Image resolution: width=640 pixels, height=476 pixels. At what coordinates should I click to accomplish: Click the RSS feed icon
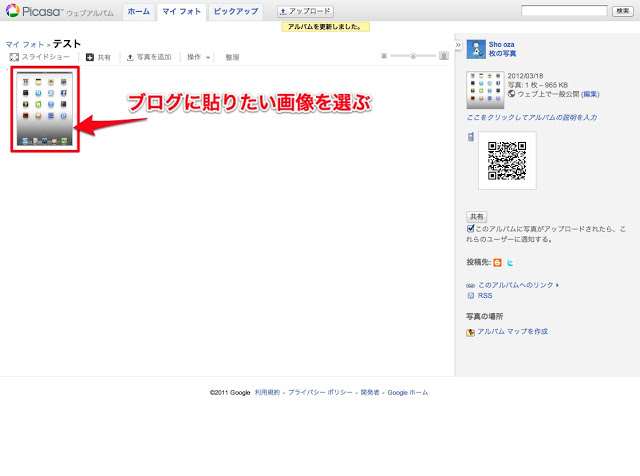pos(471,296)
